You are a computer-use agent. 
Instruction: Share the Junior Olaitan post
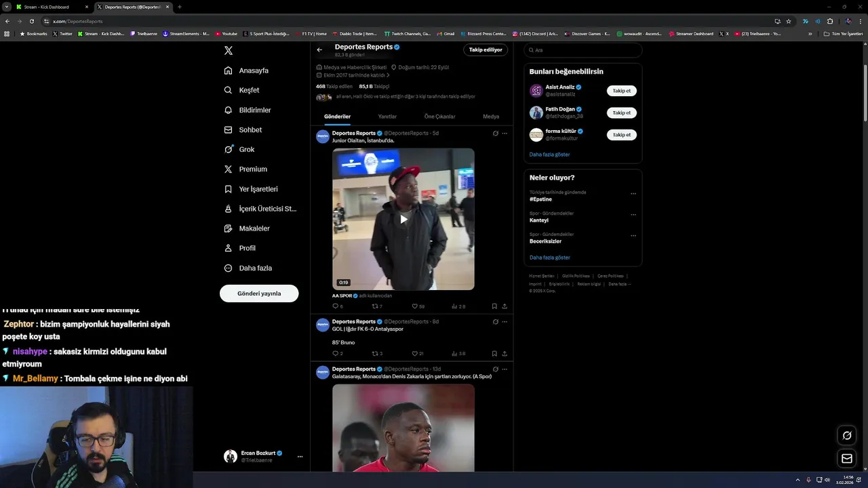click(505, 306)
